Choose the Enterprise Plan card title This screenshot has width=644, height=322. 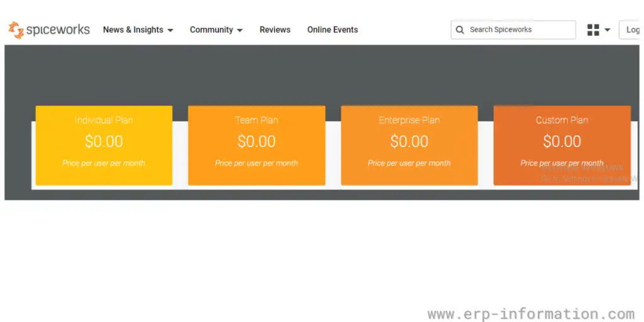[409, 120]
